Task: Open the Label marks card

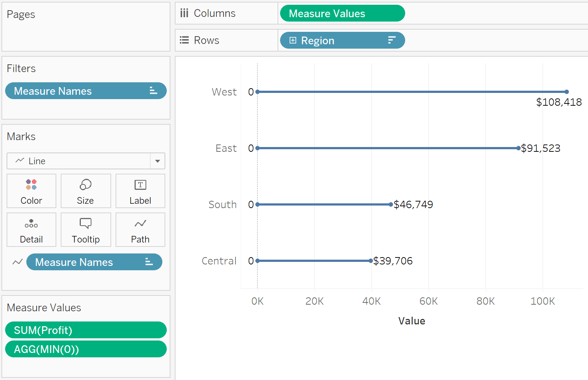Action: [x=140, y=191]
